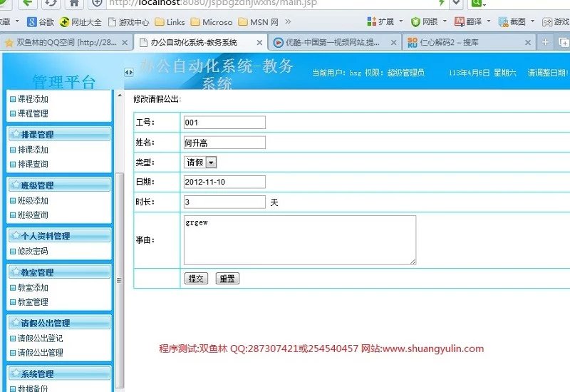Viewport: 570px width, 392px height.
Task: Click the 班级管理 section header
Action: (59, 185)
